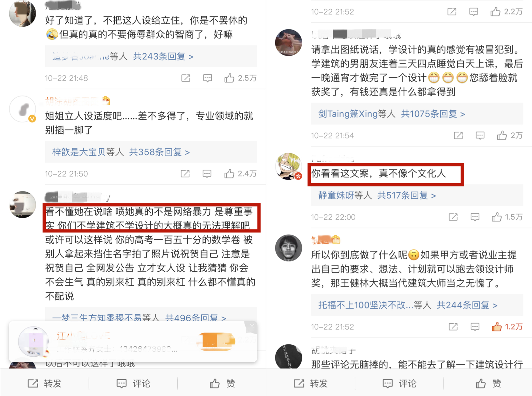Tap repost icon on 10-22 22:00 comment
Viewport: 532px width, 396px height.
coord(453,217)
